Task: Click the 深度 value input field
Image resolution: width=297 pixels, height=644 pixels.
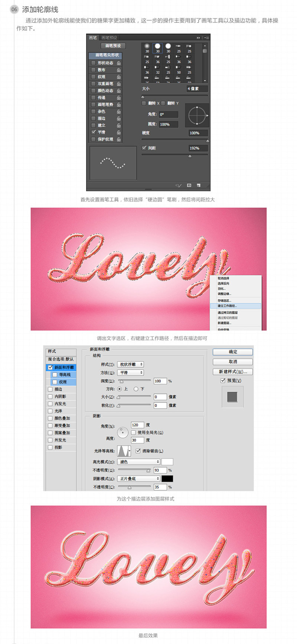Action: click(160, 381)
